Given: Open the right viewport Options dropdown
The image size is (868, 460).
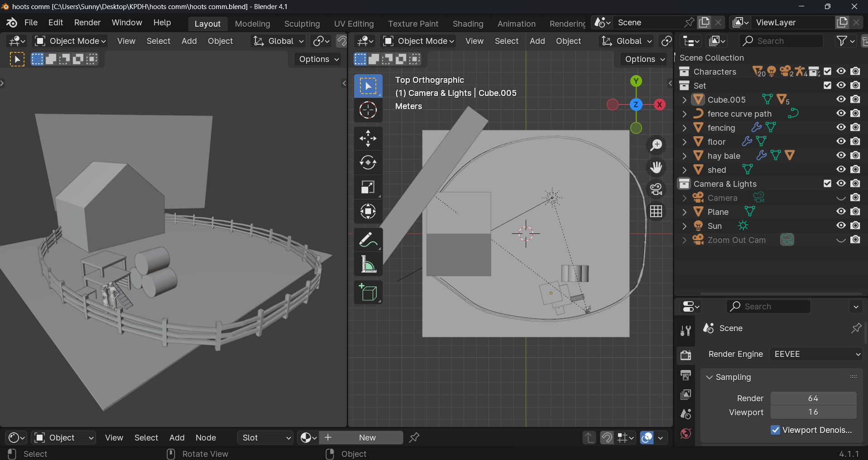Looking at the screenshot, I should click(644, 59).
